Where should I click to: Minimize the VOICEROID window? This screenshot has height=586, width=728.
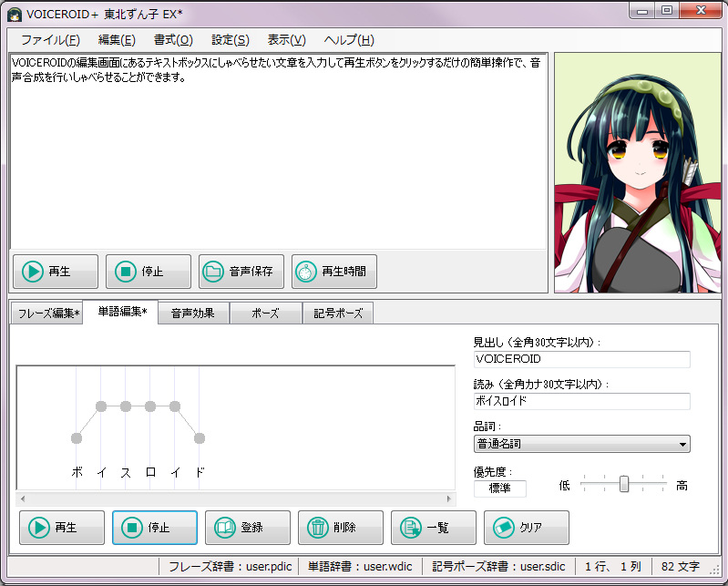coord(642,11)
